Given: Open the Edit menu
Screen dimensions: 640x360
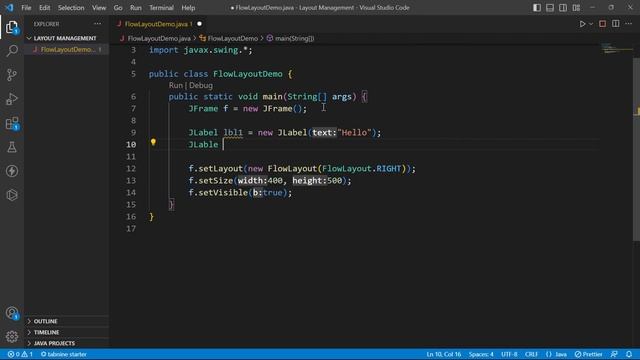Looking at the screenshot, I should pyautogui.click(x=44, y=8).
